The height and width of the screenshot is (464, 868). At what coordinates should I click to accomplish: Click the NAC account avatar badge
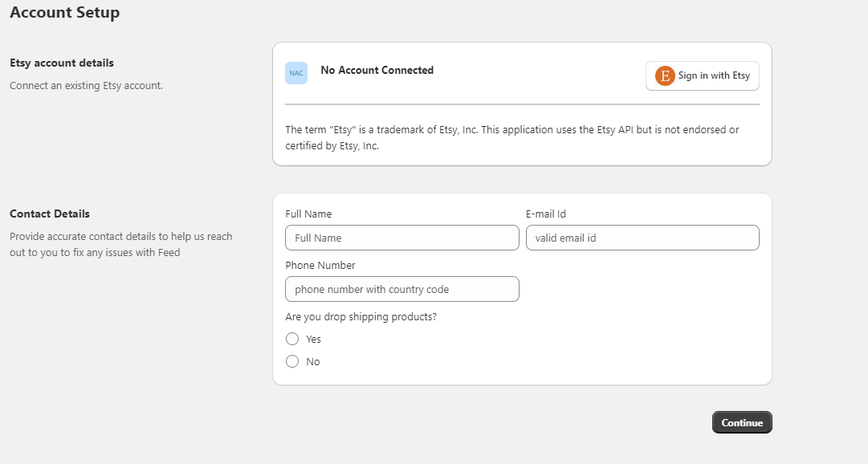(x=296, y=73)
